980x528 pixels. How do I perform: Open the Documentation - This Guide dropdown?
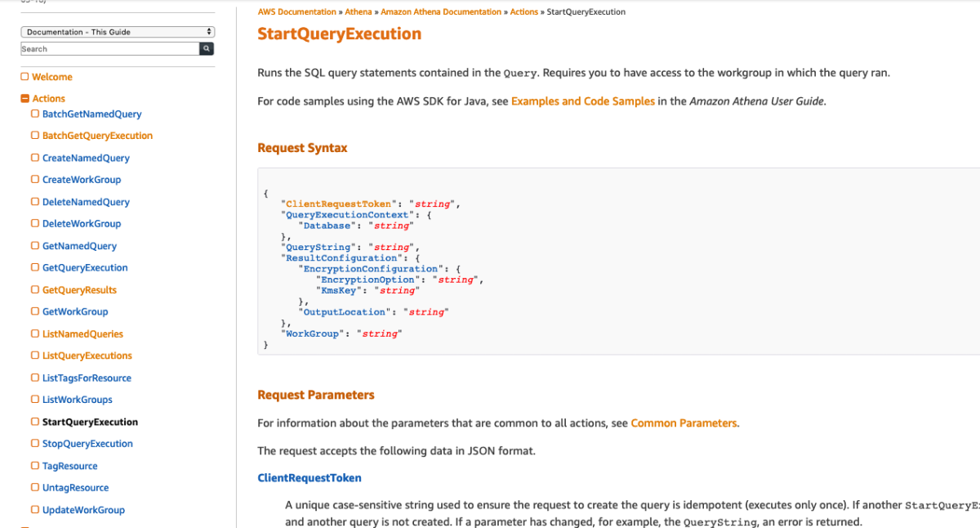[x=118, y=32]
